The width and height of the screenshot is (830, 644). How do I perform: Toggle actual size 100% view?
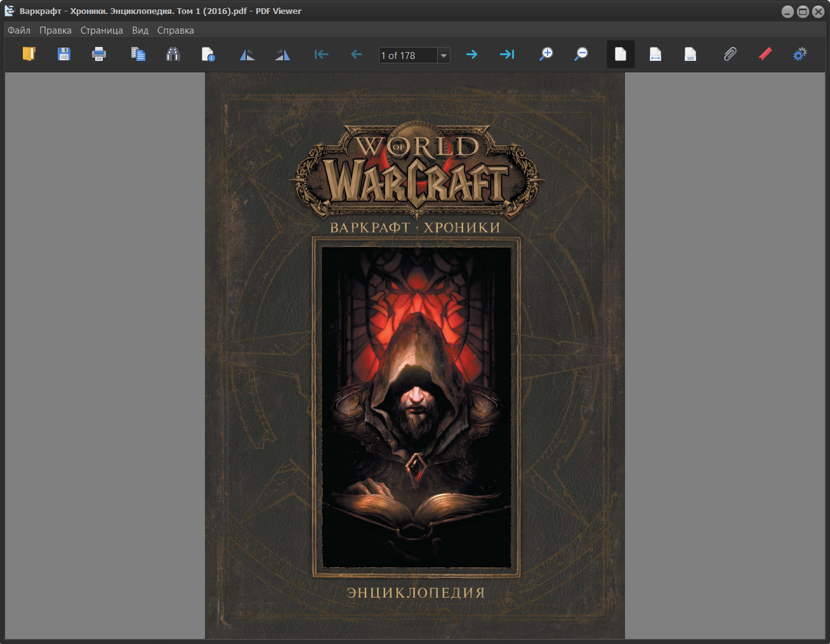coord(690,55)
